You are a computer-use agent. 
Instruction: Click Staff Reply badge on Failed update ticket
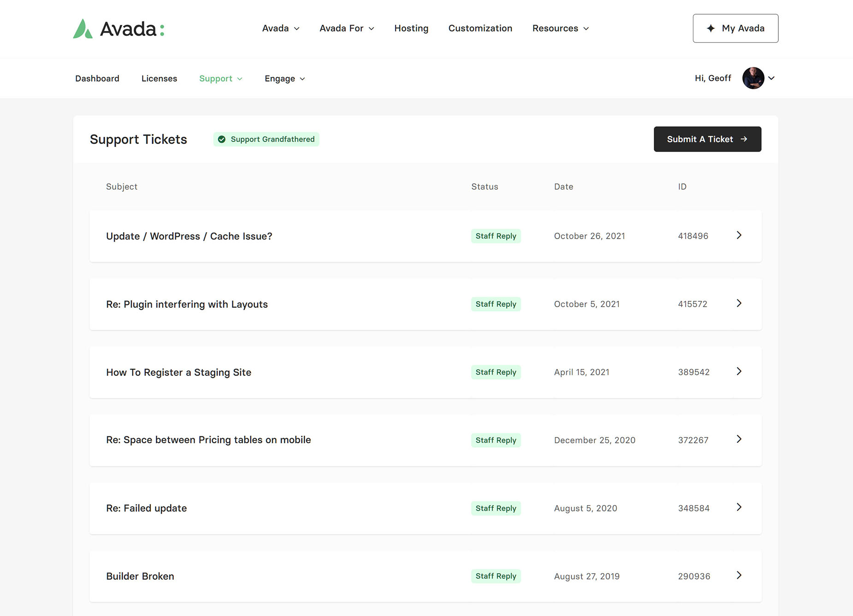(x=496, y=508)
